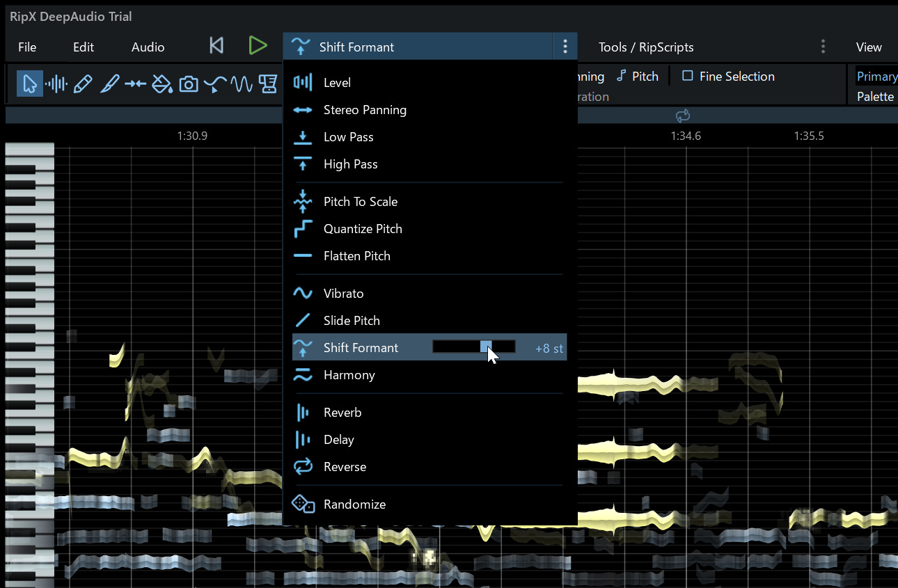Choose the pencil draw tool
This screenshot has height=588, width=898.
point(82,84)
